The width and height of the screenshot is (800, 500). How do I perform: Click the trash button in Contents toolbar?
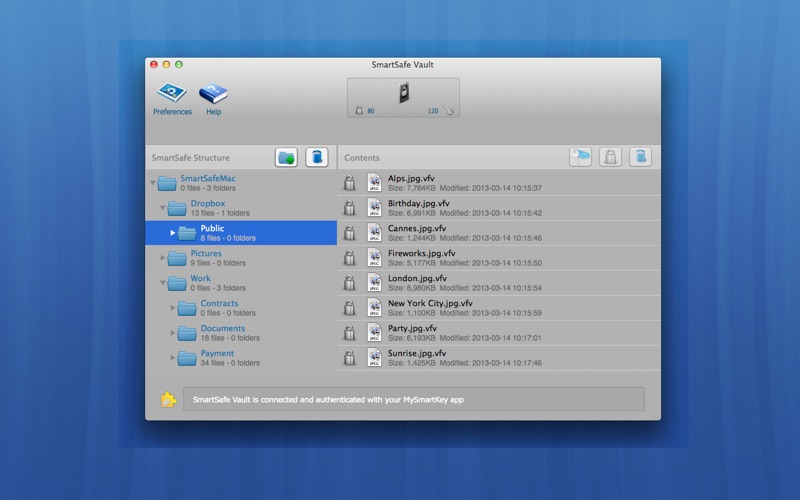click(x=640, y=157)
